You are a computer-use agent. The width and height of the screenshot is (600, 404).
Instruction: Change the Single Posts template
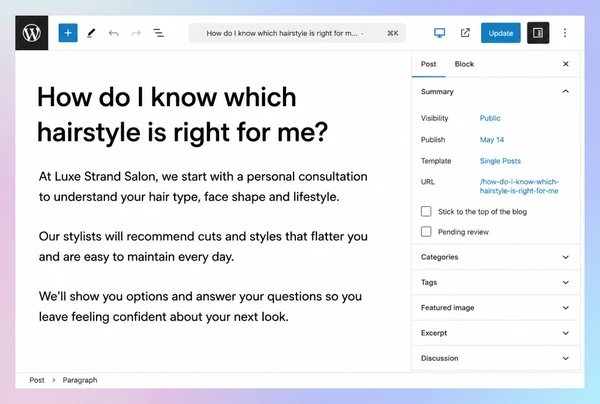tap(500, 161)
